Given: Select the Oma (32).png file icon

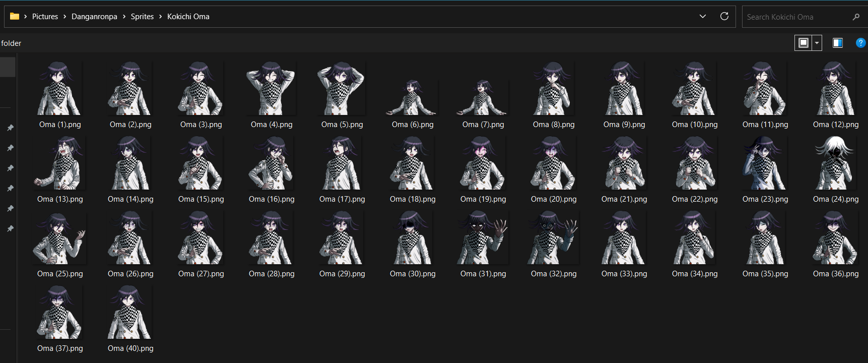Looking at the screenshot, I should [553, 237].
